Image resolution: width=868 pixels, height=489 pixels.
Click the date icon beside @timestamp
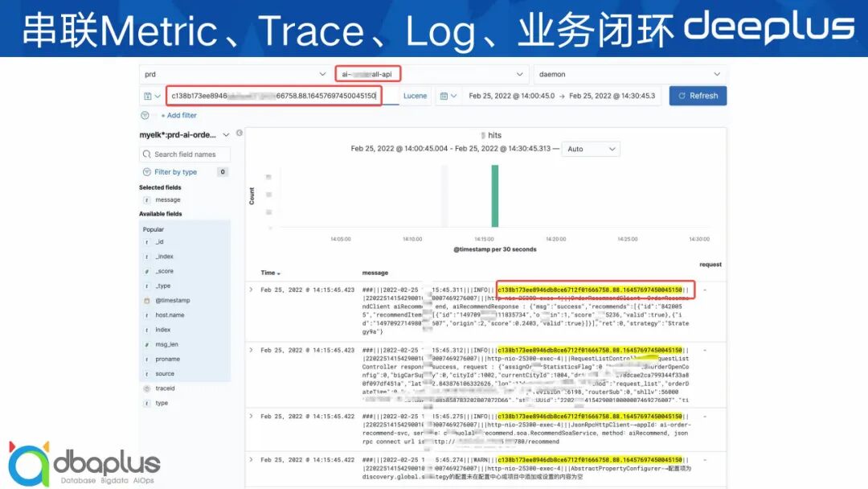point(147,301)
